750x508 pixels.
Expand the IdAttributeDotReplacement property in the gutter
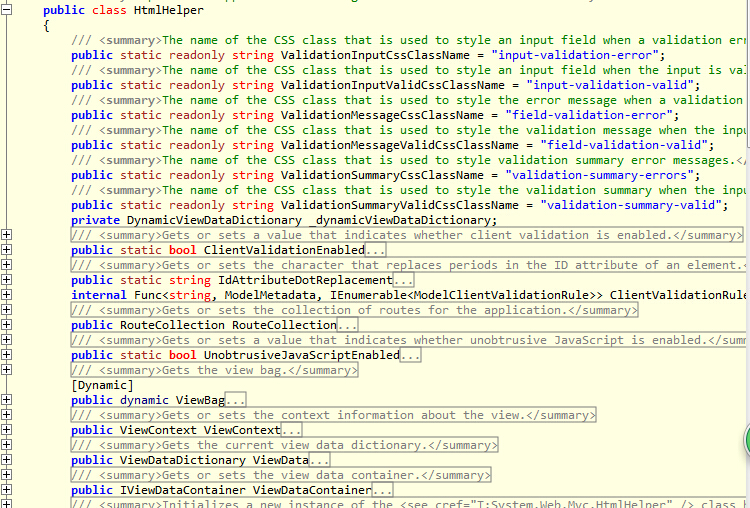pyautogui.click(x=6, y=280)
